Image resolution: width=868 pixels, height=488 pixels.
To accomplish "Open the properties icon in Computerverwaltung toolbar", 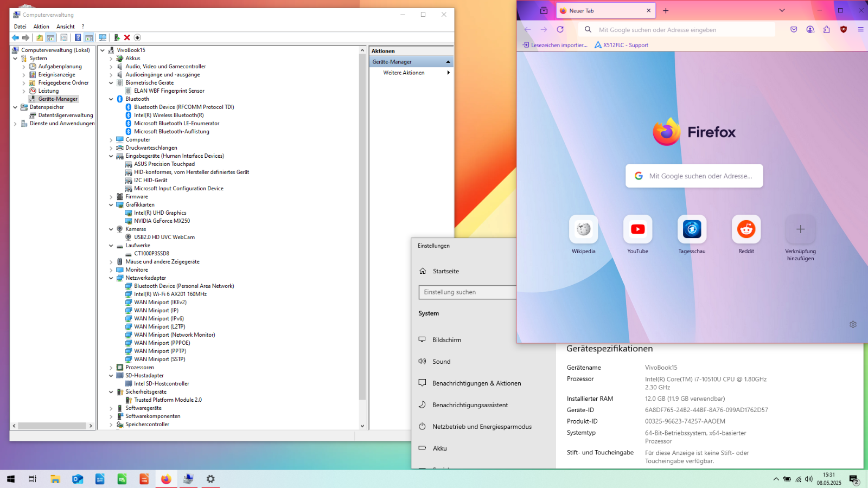I will click(x=64, y=37).
